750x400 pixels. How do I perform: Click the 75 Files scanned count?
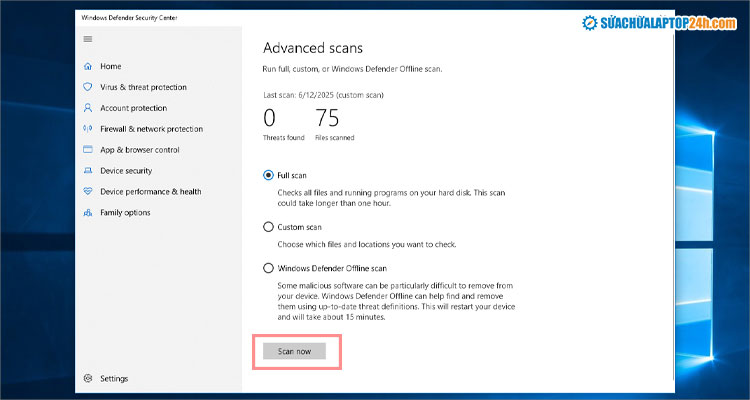327,119
